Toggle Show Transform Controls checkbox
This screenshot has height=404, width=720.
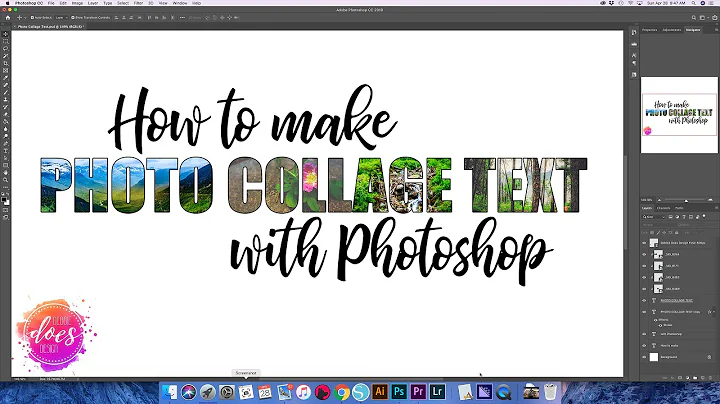(x=73, y=17)
